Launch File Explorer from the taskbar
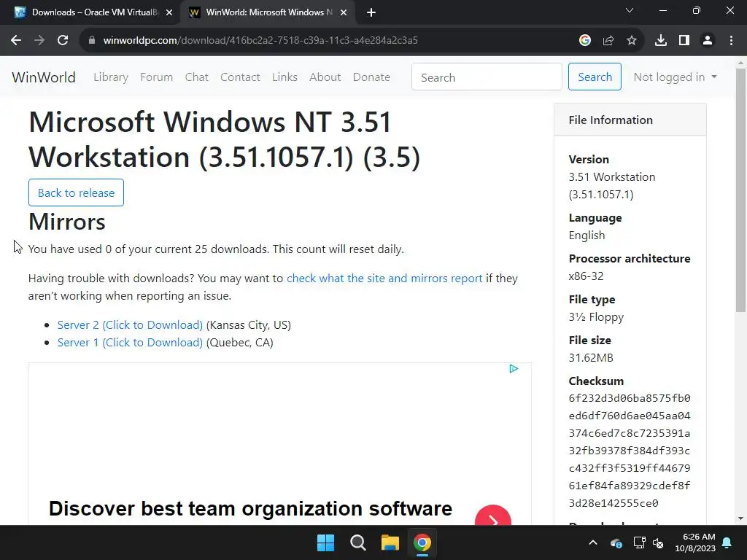The image size is (747, 560). [390, 542]
